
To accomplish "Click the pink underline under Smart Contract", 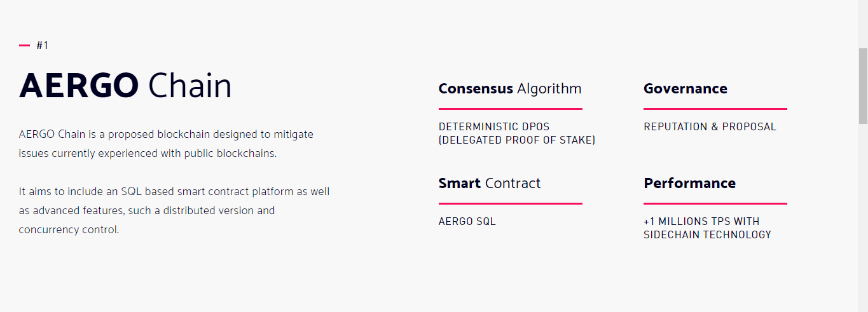I will tap(510, 203).
